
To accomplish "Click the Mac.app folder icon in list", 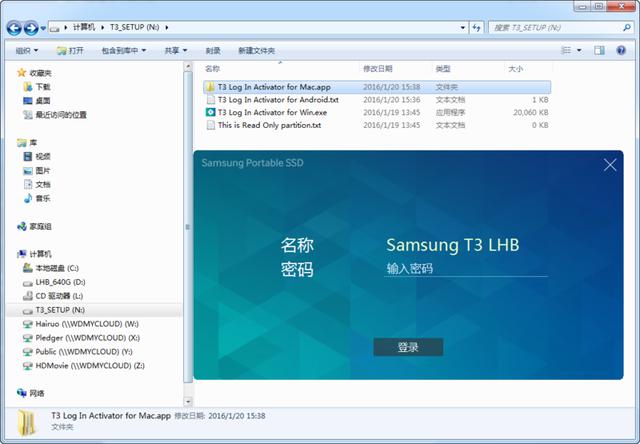I will pyautogui.click(x=211, y=87).
